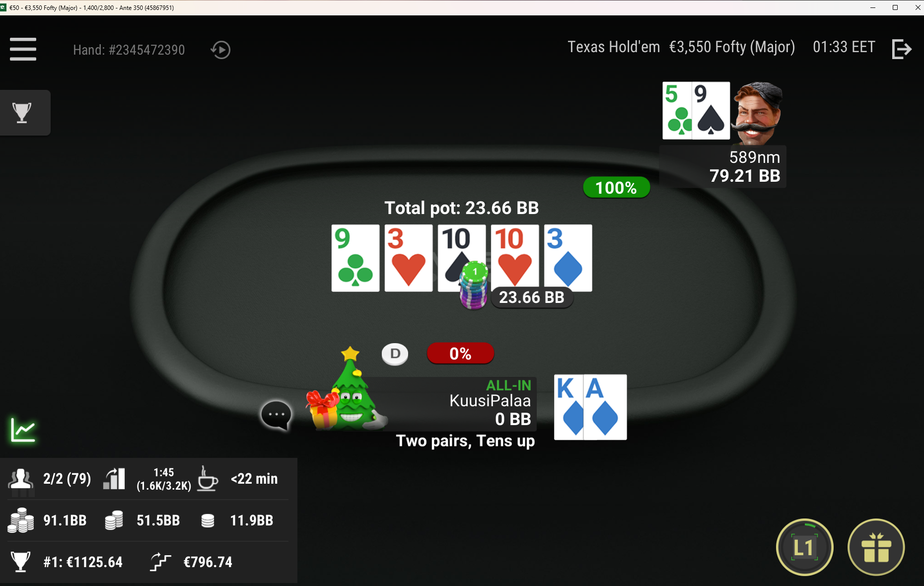The height and width of the screenshot is (586, 924).
Task: Open the green statistics graph icon
Action: [x=23, y=430]
